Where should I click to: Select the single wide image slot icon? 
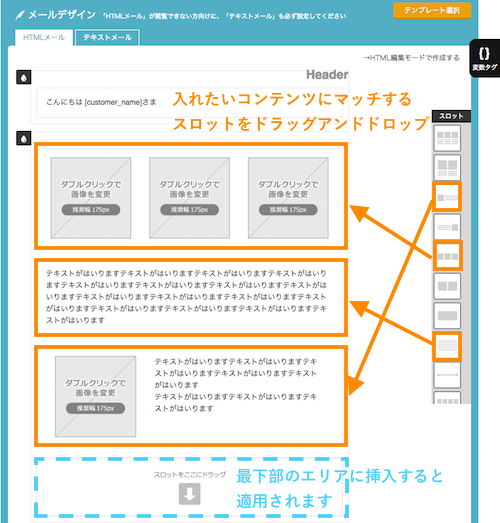coord(447,316)
